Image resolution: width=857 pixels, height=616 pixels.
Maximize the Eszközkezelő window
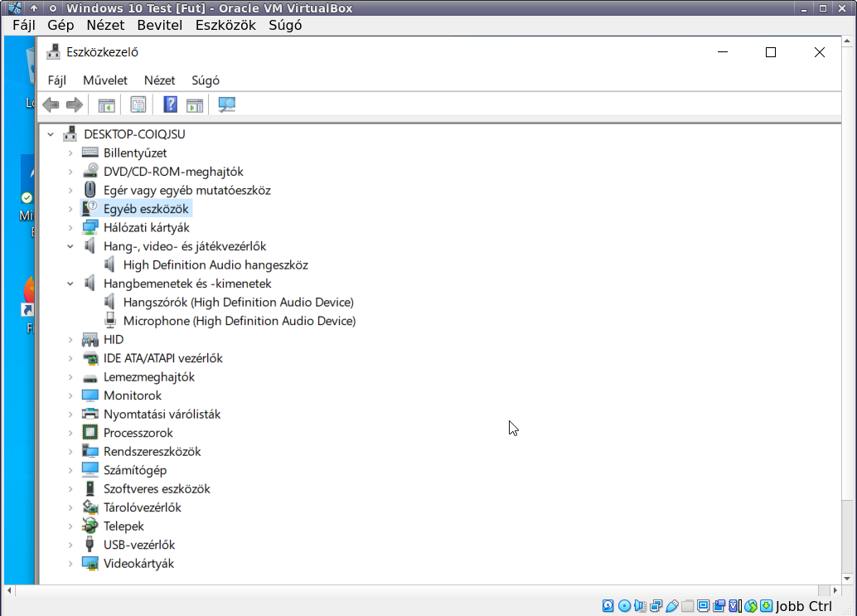coord(771,52)
